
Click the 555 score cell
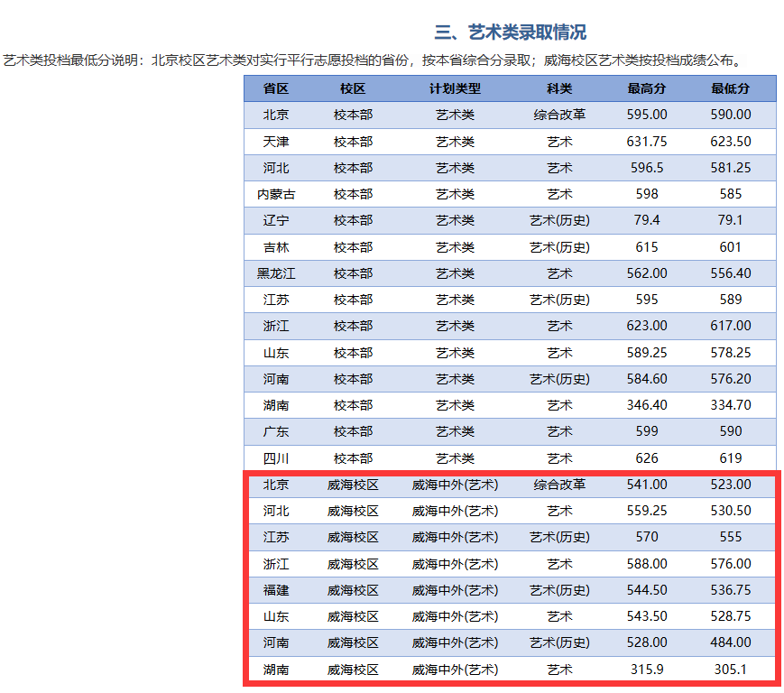[x=731, y=537]
